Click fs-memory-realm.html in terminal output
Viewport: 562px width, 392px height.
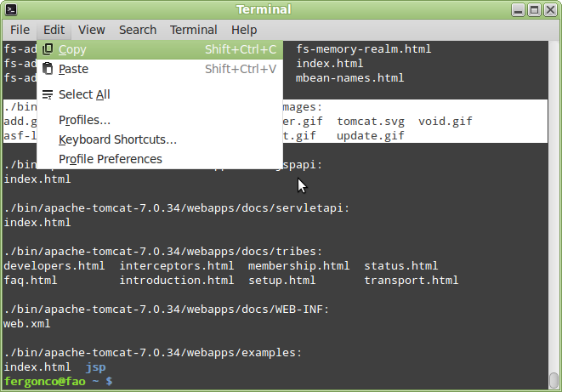click(x=363, y=48)
